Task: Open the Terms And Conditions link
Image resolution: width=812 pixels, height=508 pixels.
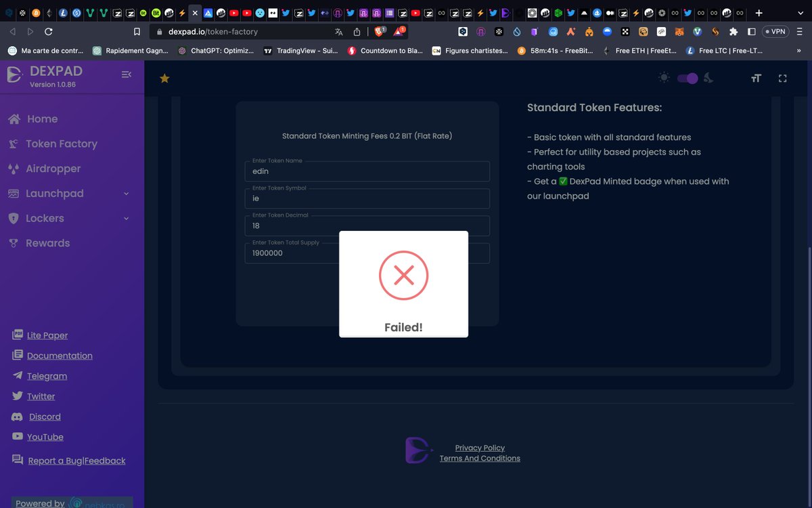Action: click(480, 459)
